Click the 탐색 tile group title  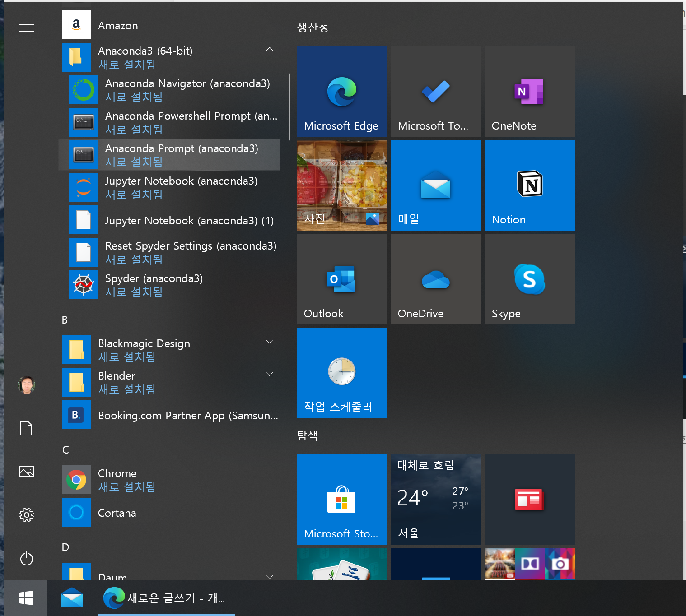308,435
